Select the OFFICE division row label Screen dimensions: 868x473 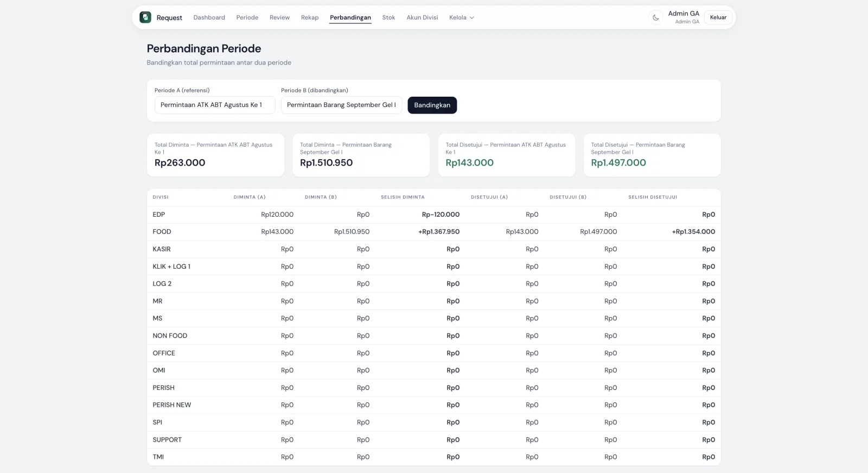point(164,354)
